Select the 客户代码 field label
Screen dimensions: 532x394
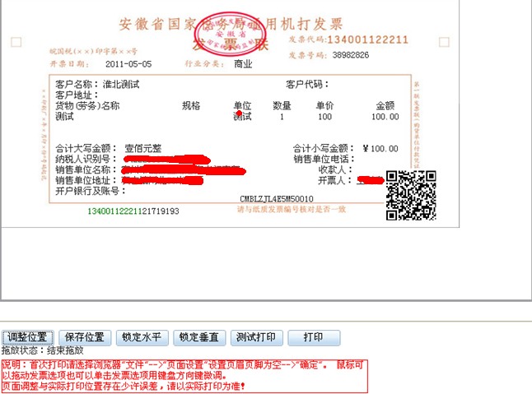(x=306, y=85)
